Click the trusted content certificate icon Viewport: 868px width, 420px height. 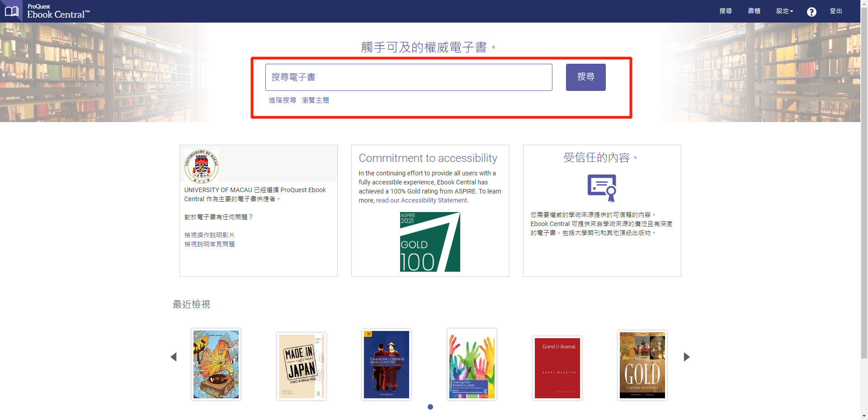tap(602, 188)
